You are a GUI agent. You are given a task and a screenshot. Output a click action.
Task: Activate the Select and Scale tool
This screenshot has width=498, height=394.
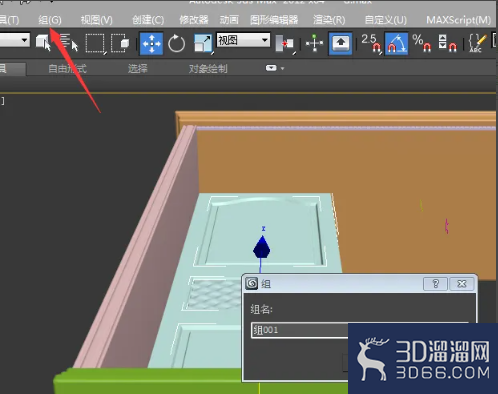click(x=203, y=44)
